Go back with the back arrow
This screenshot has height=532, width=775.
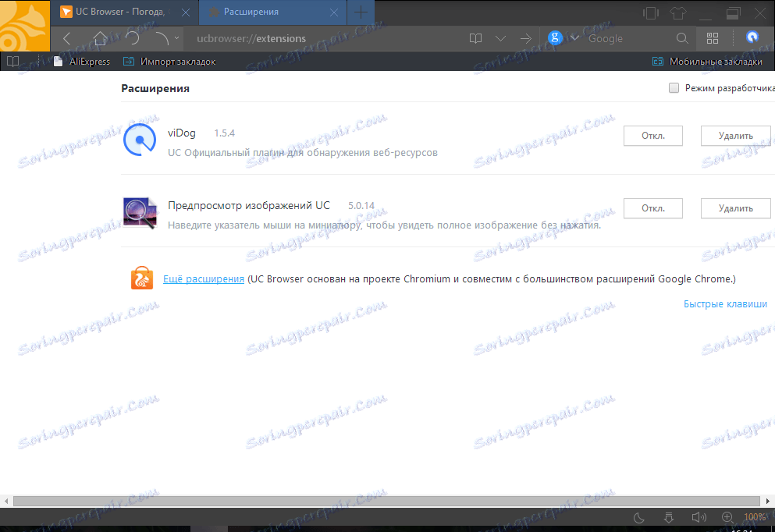(x=67, y=38)
